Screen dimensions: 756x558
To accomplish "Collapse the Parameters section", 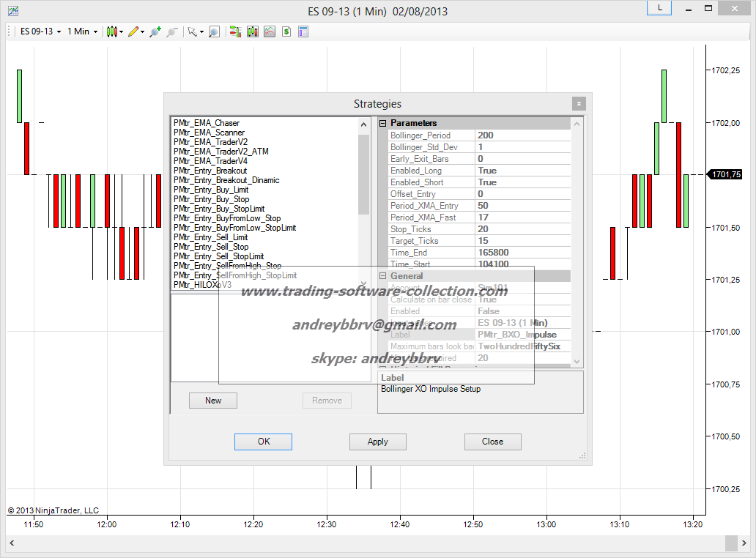I will [382, 124].
